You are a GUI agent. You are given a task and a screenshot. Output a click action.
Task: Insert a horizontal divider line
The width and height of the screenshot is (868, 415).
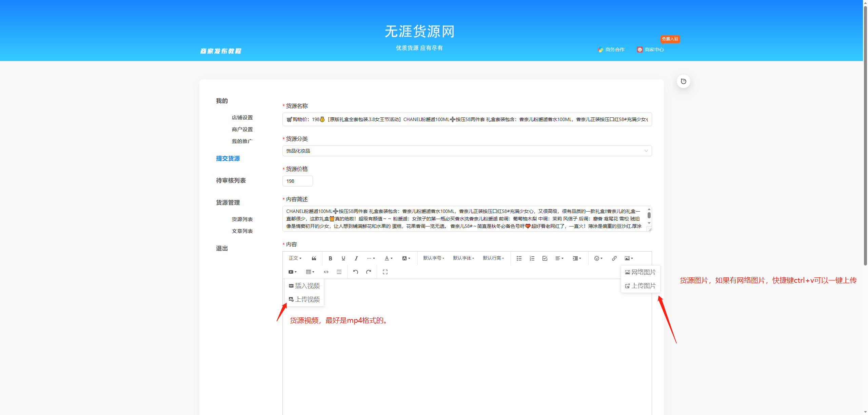339,272
